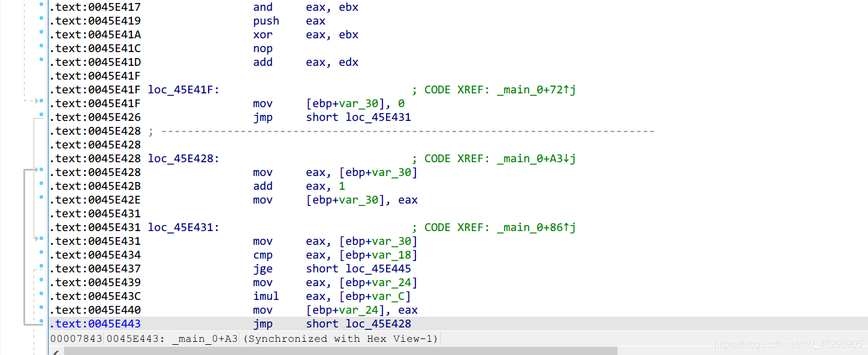Viewport: 868px width, 355px height.
Task: Toggle breakpoint dot at 0045E417 and instruction
Action: tap(41, 5)
